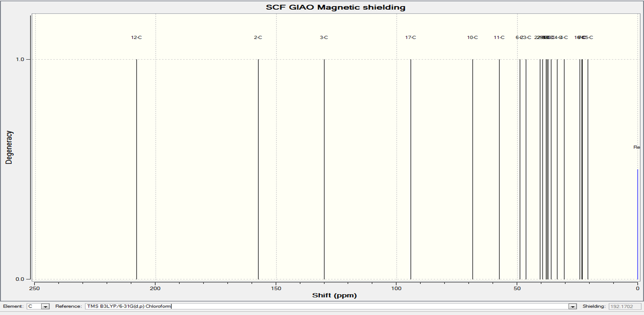Select the vertical peak line below 17-C
The image size is (644, 315).
[x=411, y=169]
